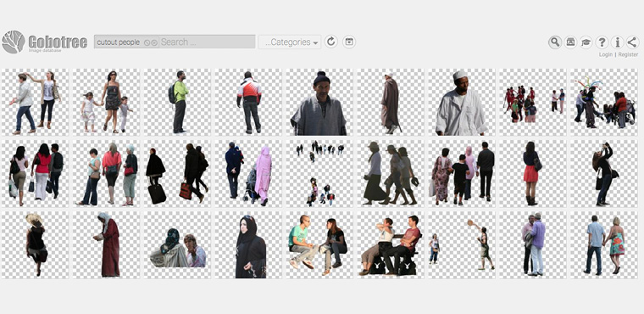Open thumbnail of woman in maroon robe and headscarf
Screen dimensions: 644x314
(107, 245)
